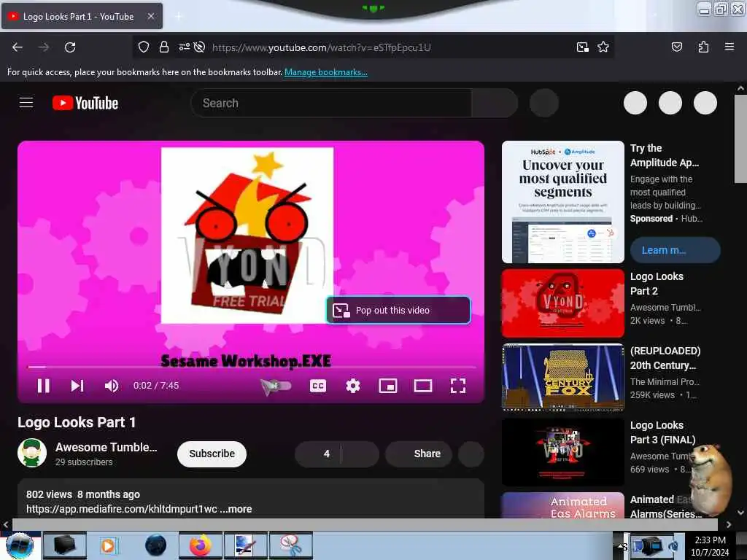The image size is (747, 560).
Task: Select the Logo Looks Part 1 tab
Action: click(82, 17)
